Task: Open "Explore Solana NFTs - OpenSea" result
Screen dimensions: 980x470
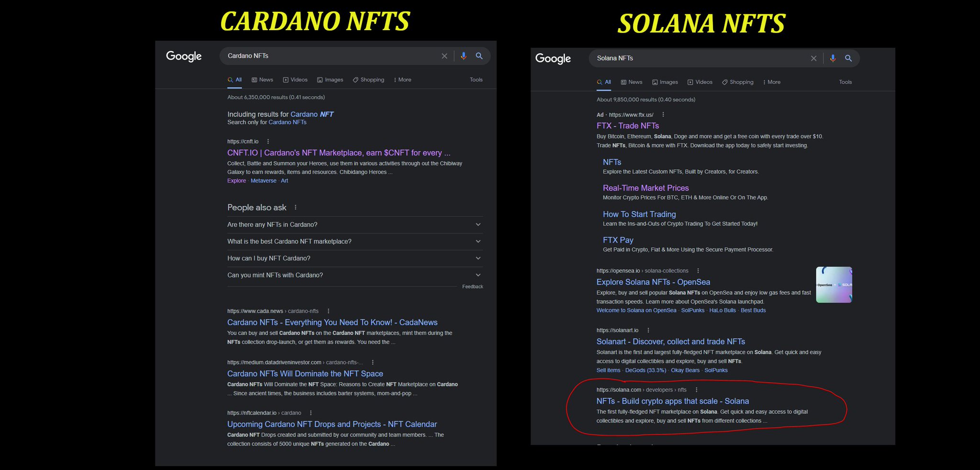Action: 653,282
